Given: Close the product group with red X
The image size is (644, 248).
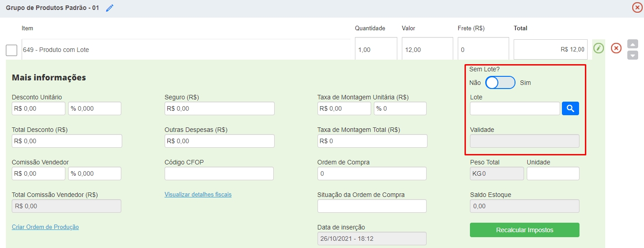Looking at the screenshot, I should pyautogui.click(x=637, y=8).
